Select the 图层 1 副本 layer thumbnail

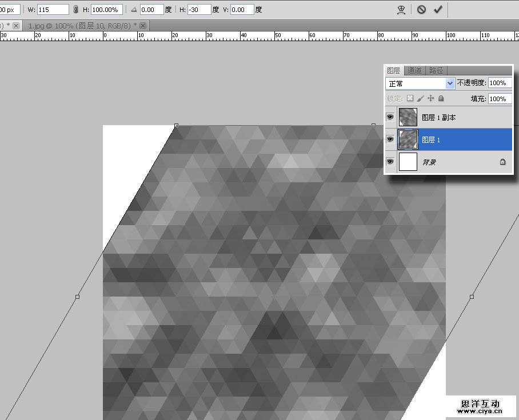[408, 117]
